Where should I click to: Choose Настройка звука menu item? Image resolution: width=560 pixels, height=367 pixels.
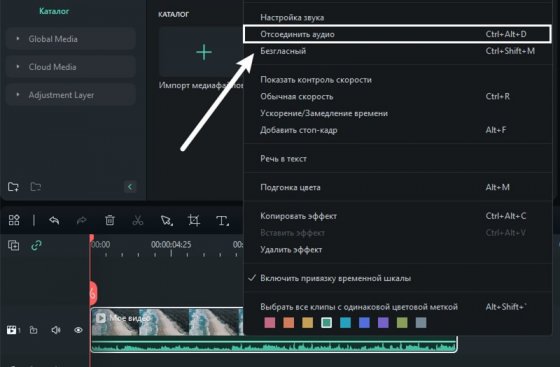(x=398, y=17)
